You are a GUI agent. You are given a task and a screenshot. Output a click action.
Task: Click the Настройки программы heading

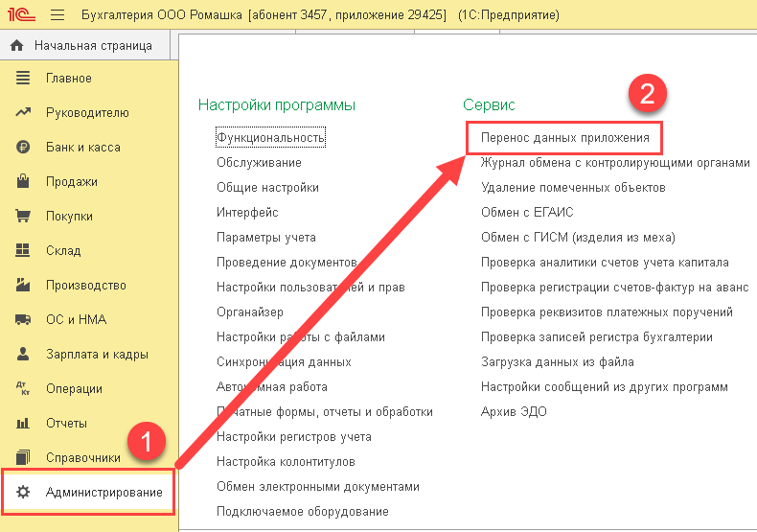coord(277,104)
